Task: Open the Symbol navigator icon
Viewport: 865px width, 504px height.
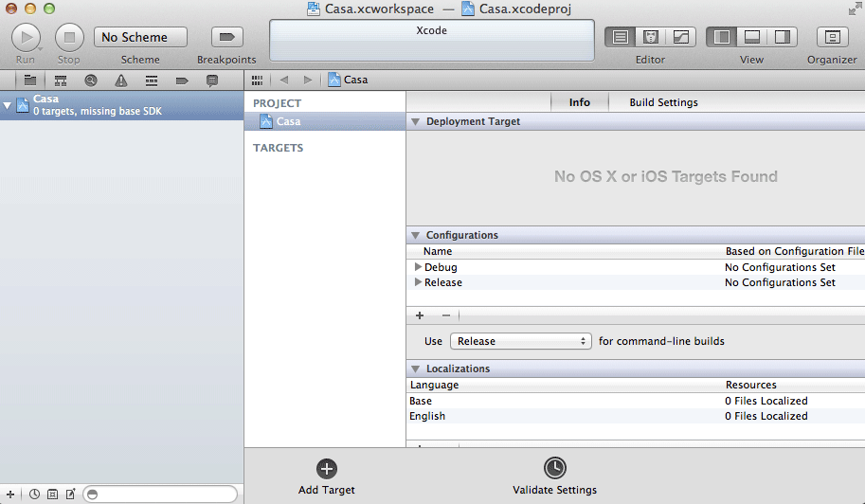Action: pos(60,81)
